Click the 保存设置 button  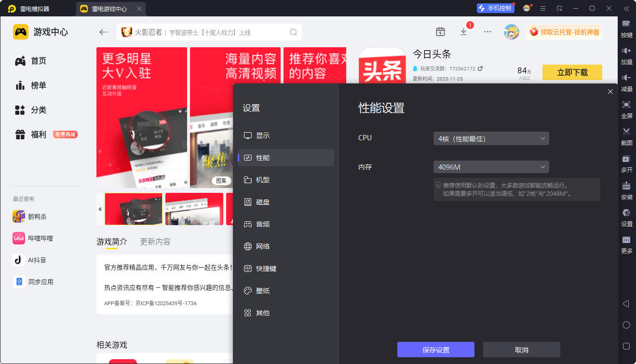click(x=435, y=350)
